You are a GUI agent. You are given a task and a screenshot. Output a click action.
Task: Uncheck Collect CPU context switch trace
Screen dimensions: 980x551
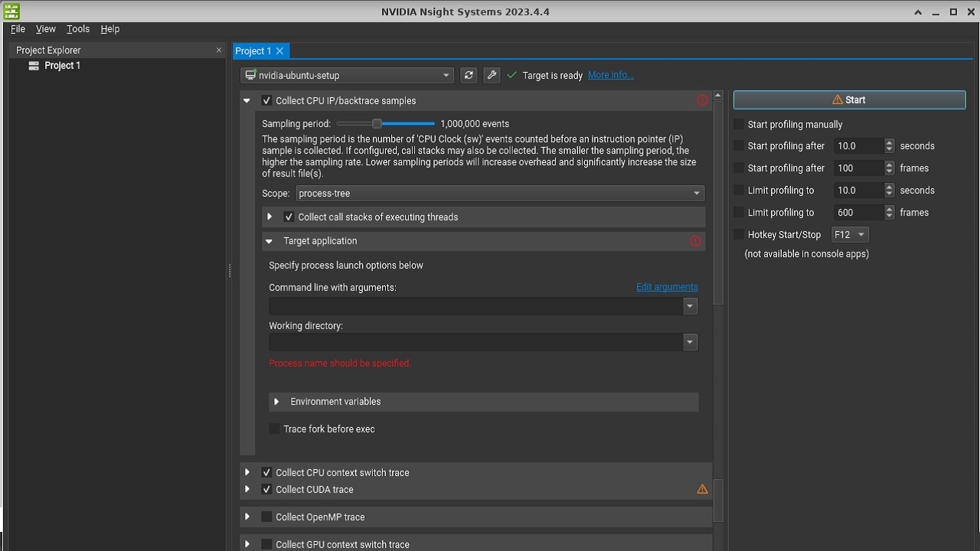click(266, 473)
